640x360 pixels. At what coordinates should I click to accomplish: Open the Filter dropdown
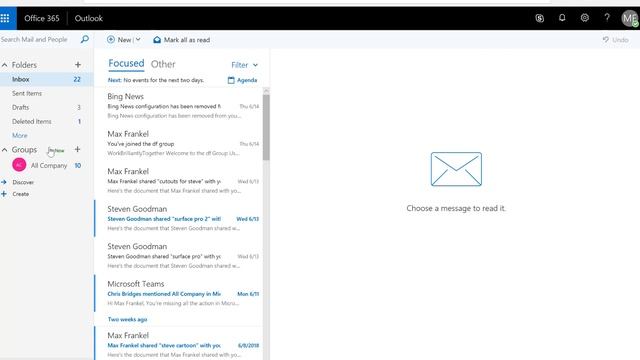pyautogui.click(x=244, y=65)
